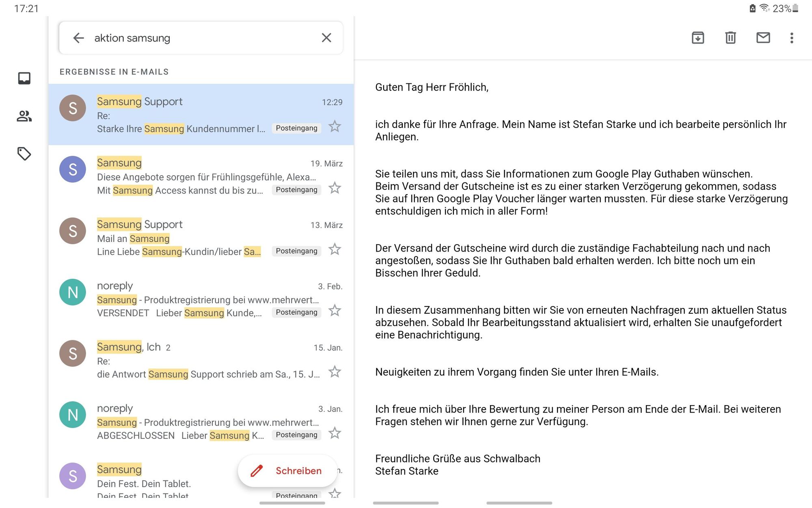Open the three-dot overflow menu

[791, 38]
